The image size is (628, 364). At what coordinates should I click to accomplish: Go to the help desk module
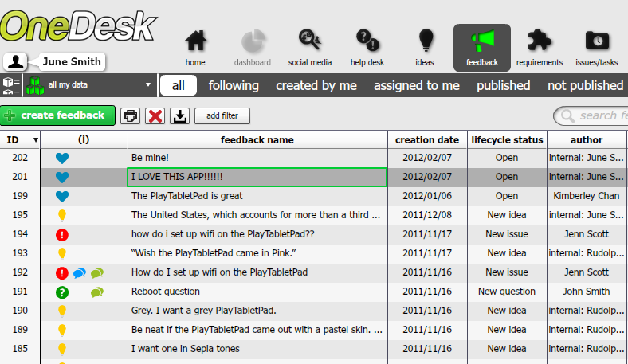(x=367, y=46)
